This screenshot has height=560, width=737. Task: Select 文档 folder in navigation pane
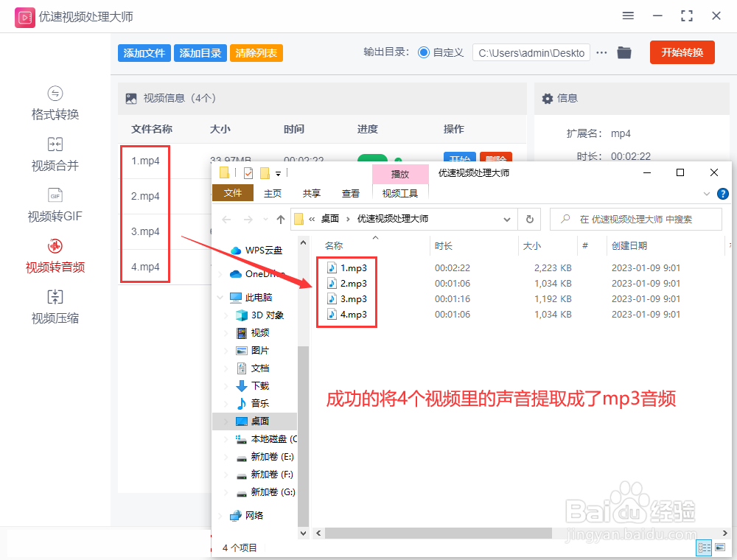coord(252,368)
